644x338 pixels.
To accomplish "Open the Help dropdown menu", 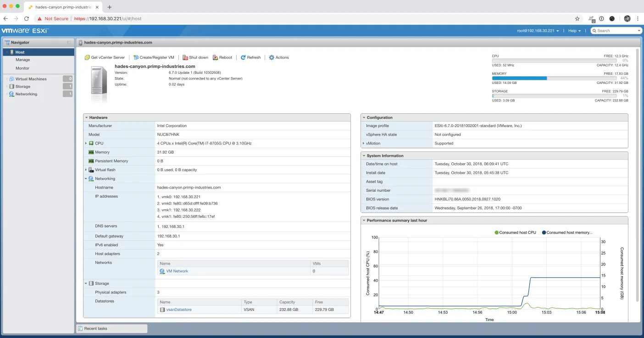I will pos(574,31).
